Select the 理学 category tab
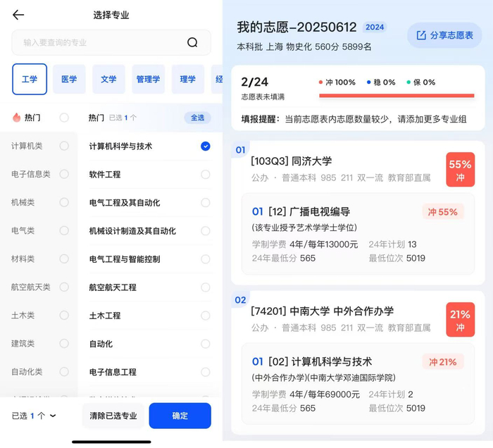The image size is (493, 448). point(188,79)
